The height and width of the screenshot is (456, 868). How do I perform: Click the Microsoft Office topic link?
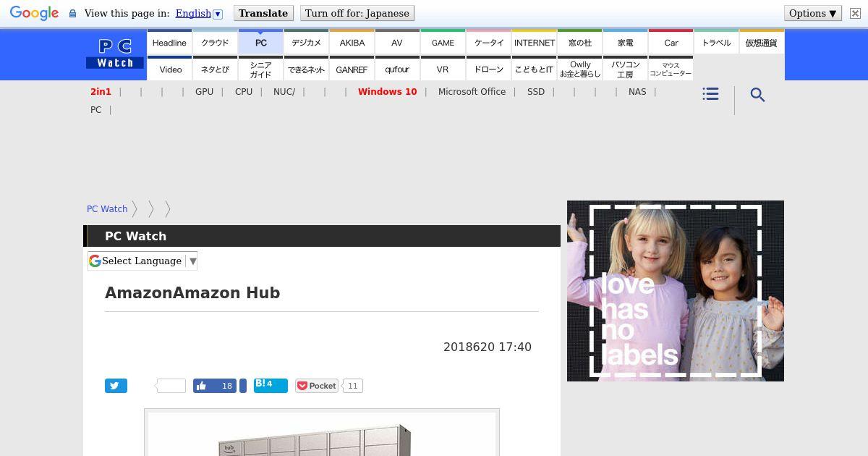tap(472, 92)
